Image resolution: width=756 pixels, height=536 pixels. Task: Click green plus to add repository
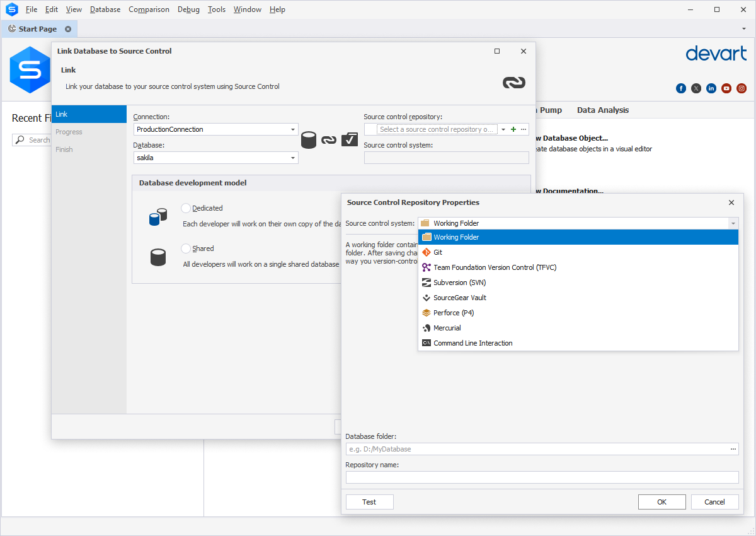pyautogui.click(x=513, y=129)
